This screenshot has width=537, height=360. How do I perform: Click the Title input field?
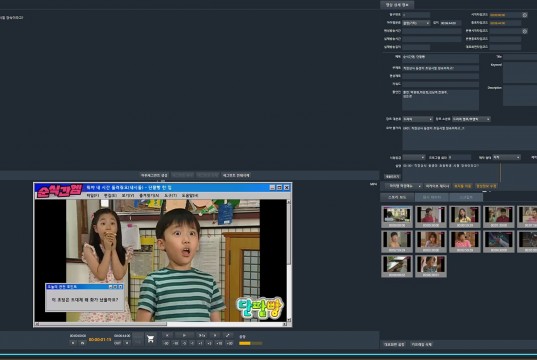pos(520,57)
